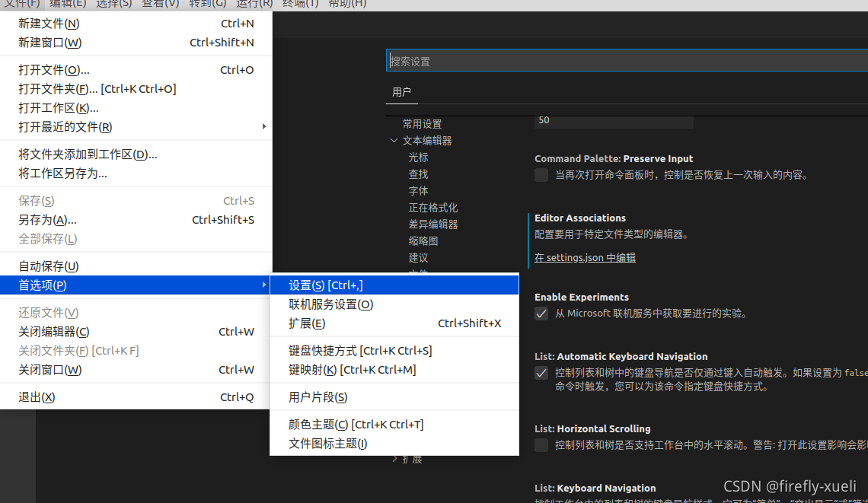Open the 编辑 menu in the menu bar
This screenshot has width=868, height=503.
click(x=68, y=5)
